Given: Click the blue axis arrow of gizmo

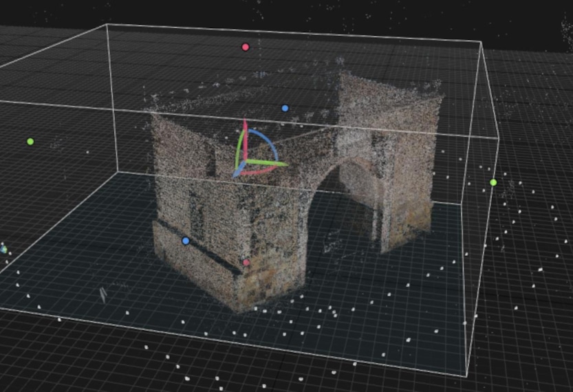Looking at the screenshot, I should 239,170.
